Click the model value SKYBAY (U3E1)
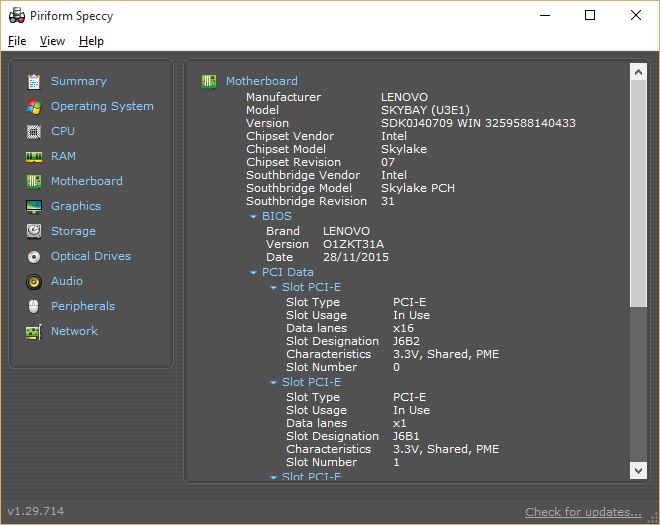This screenshot has width=660, height=525. point(425,110)
